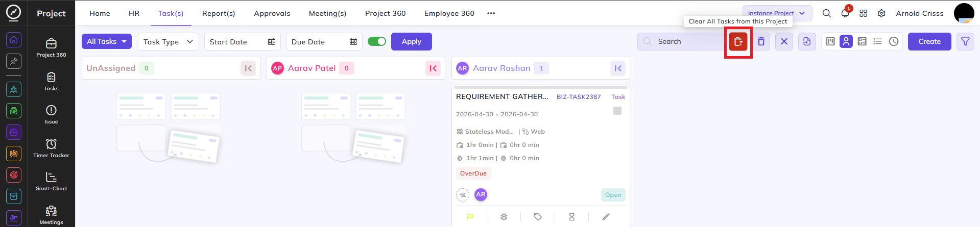Image resolution: width=980 pixels, height=227 pixels.
Task: Open the filter funnel icon
Action: pos(965,42)
